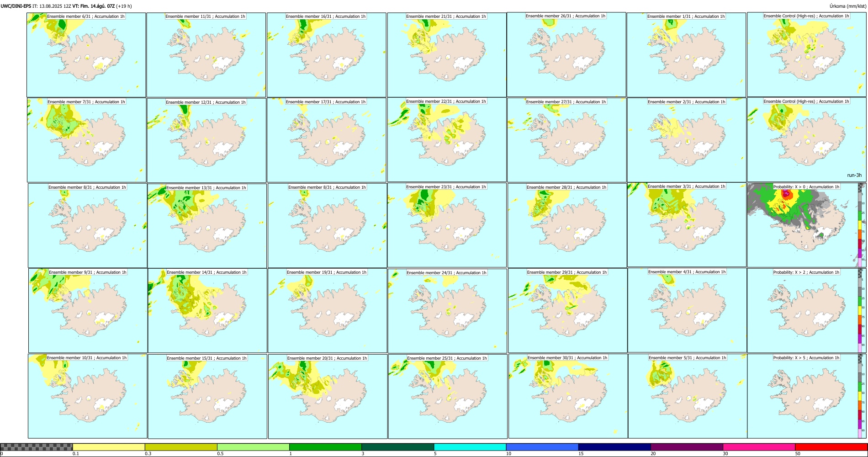Click the green 1–3 legend swatch
The height and width of the screenshot is (457, 868).
click(x=325, y=447)
